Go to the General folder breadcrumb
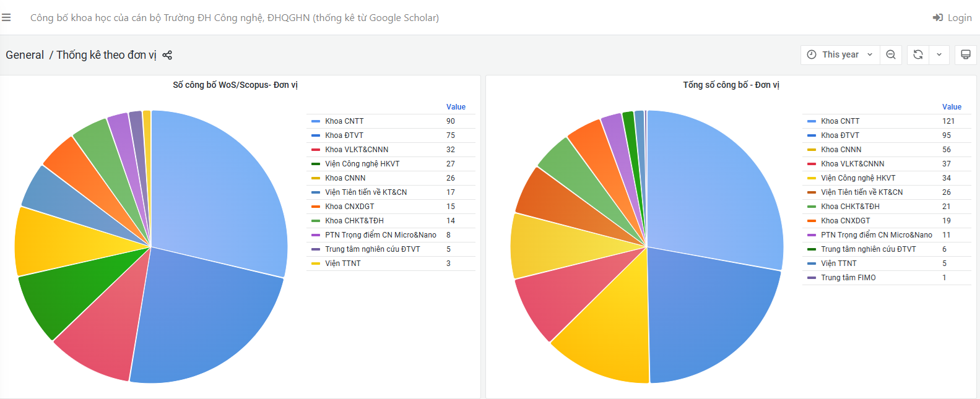Screen dimensions: 980x399 point(25,55)
